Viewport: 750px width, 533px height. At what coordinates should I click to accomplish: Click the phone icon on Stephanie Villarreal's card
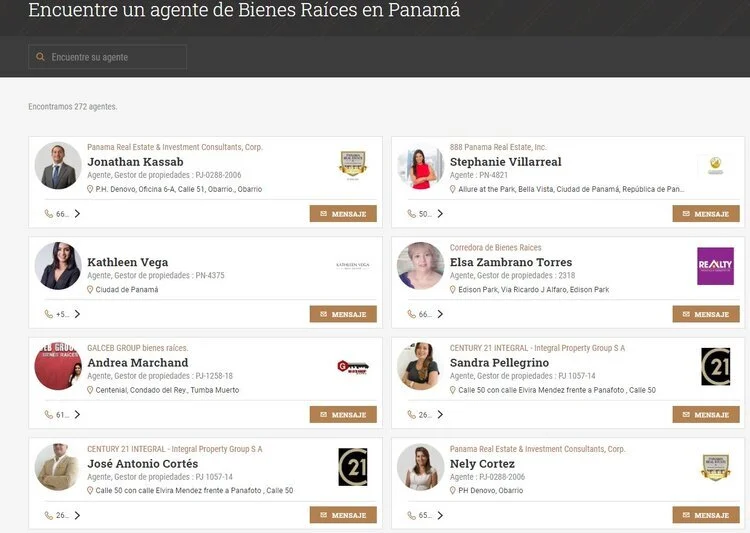pos(411,214)
